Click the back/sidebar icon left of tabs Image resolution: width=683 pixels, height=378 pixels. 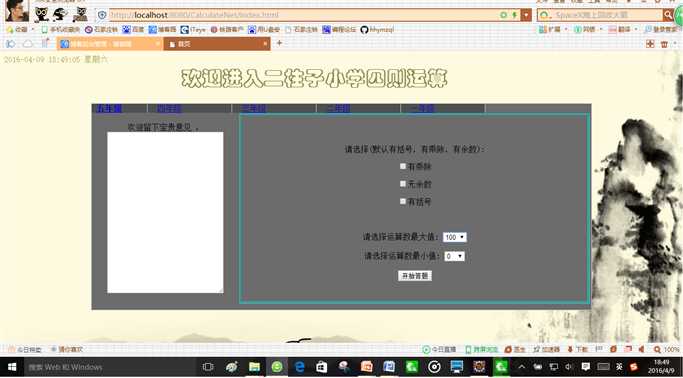pos(11,44)
